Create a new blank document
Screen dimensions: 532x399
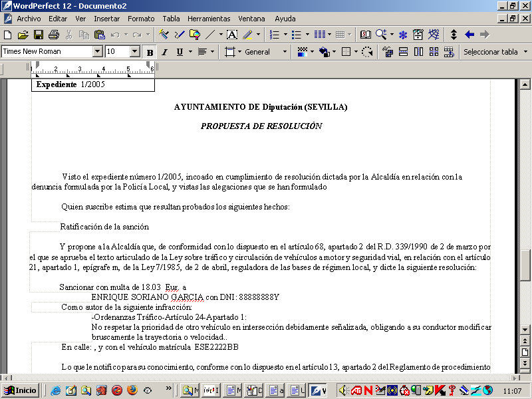8,33
